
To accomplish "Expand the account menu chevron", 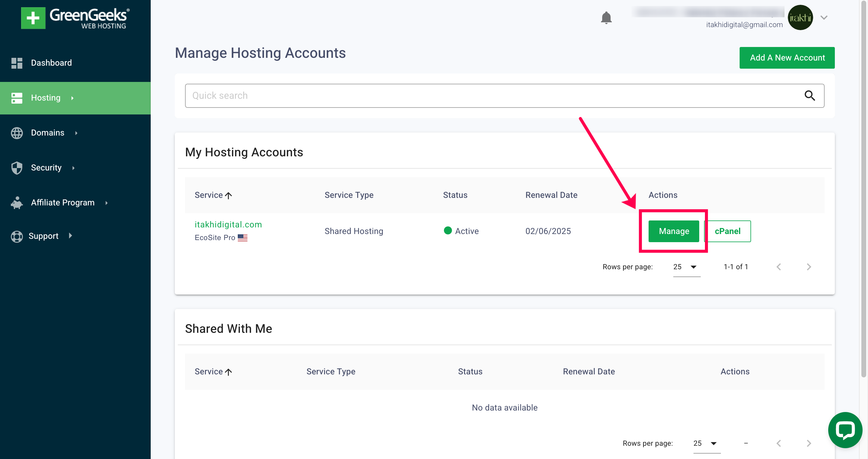I will [824, 17].
